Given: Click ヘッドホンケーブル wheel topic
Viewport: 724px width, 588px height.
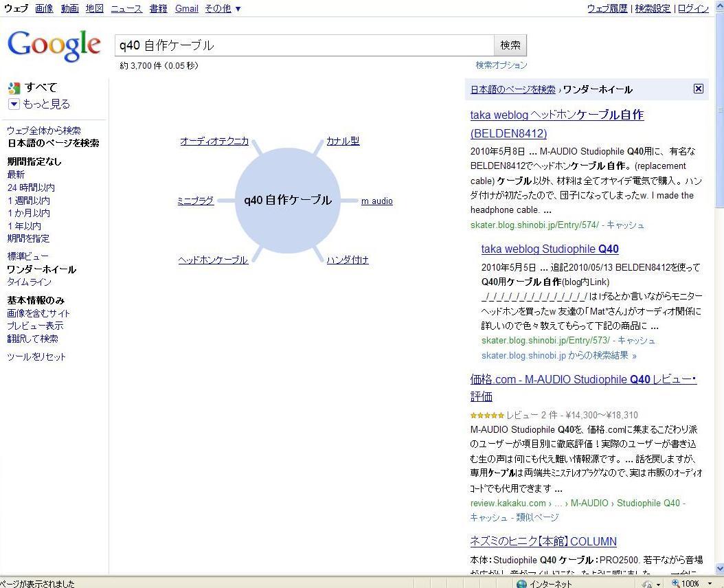Looking at the screenshot, I should pos(213,260).
